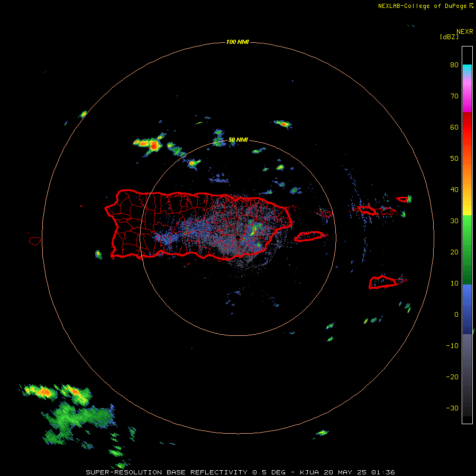
Task: Click the "01:36" timestamp in the caption
Action: coord(383,472)
